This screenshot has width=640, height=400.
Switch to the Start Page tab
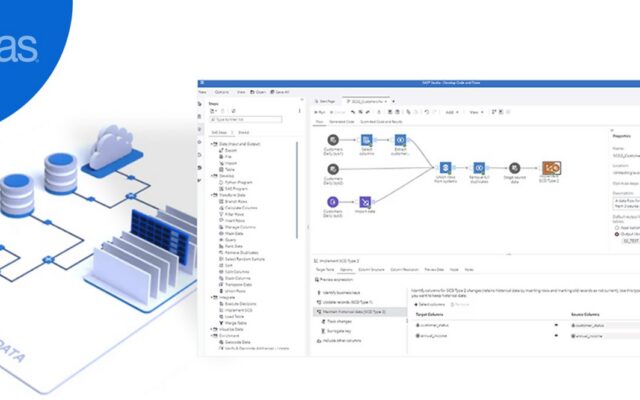(325, 101)
